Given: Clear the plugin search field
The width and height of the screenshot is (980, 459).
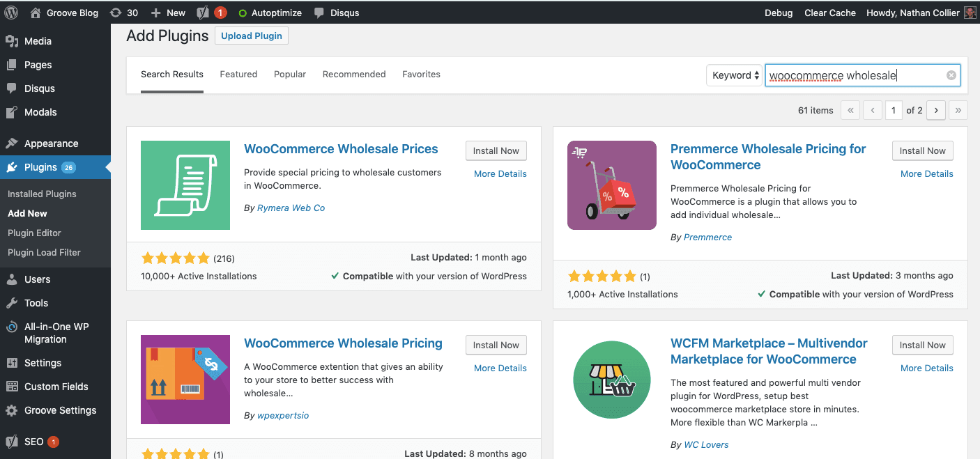Looking at the screenshot, I should (x=951, y=75).
